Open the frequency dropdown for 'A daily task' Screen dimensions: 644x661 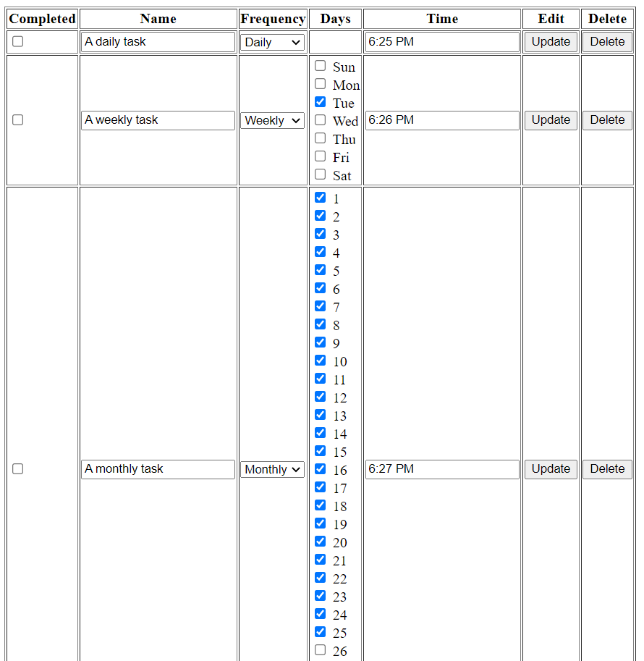click(x=272, y=42)
